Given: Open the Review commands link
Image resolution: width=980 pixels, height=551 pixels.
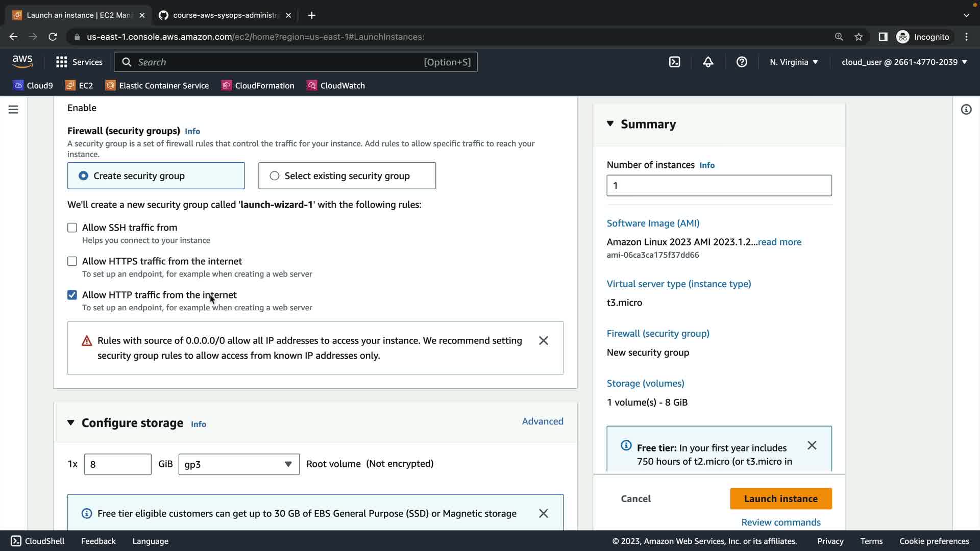Looking at the screenshot, I should pos(780,522).
